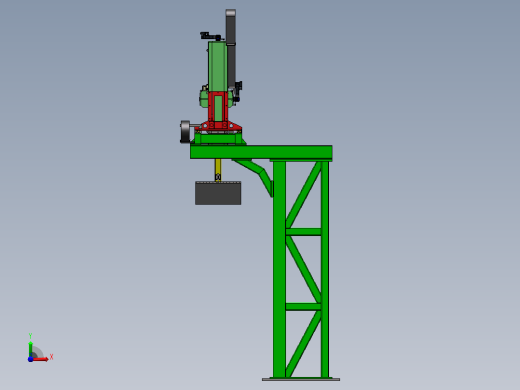Select the gray handwheel left of the red bracket
Image resolution: width=520 pixels, height=390 pixels.
coord(185,132)
